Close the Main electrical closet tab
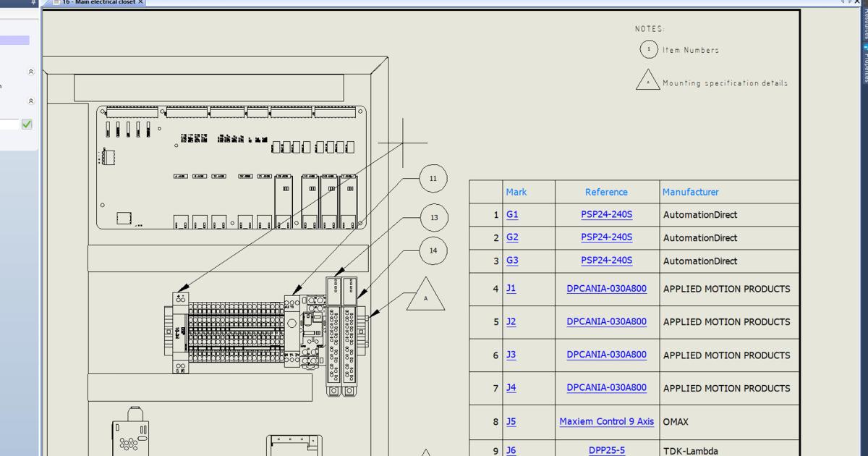Screen dimensions: 868x456 [141, 2]
